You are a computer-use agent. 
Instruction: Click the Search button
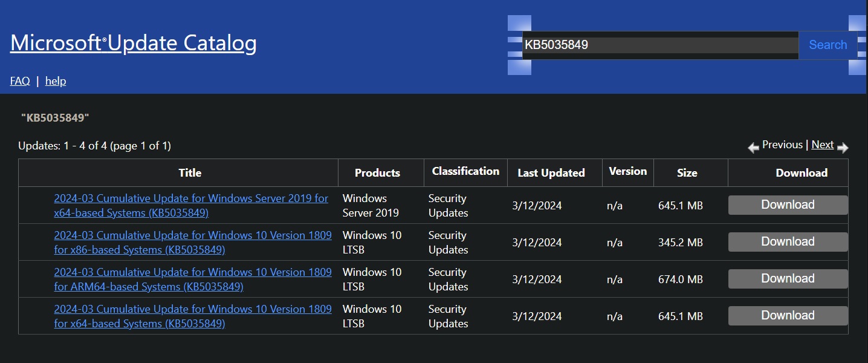tap(828, 45)
